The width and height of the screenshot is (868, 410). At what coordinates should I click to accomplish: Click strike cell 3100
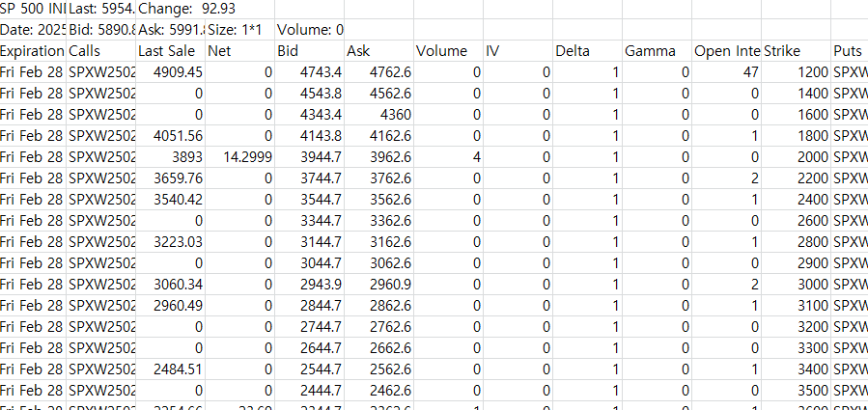(796, 306)
